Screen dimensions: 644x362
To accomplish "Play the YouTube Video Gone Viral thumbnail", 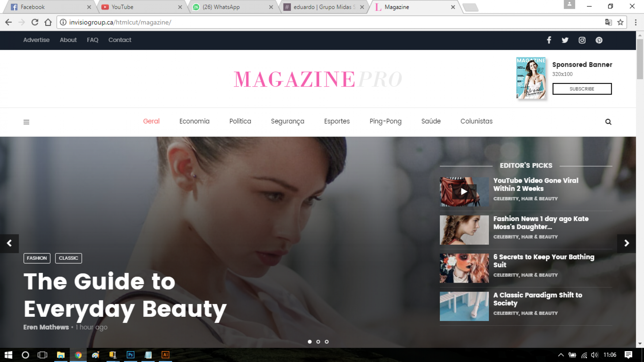I will click(x=464, y=192).
